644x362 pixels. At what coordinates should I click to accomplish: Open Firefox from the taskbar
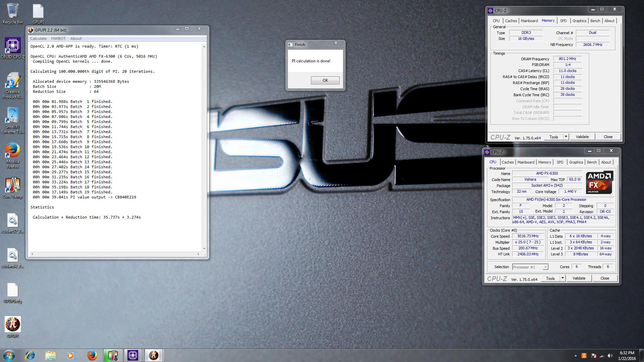click(x=92, y=355)
